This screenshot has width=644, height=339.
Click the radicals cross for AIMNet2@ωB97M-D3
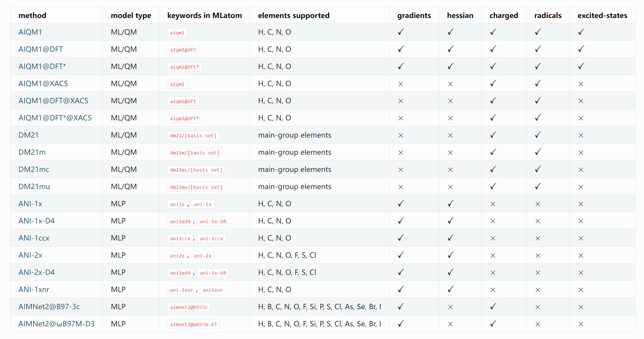(x=538, y=324)
